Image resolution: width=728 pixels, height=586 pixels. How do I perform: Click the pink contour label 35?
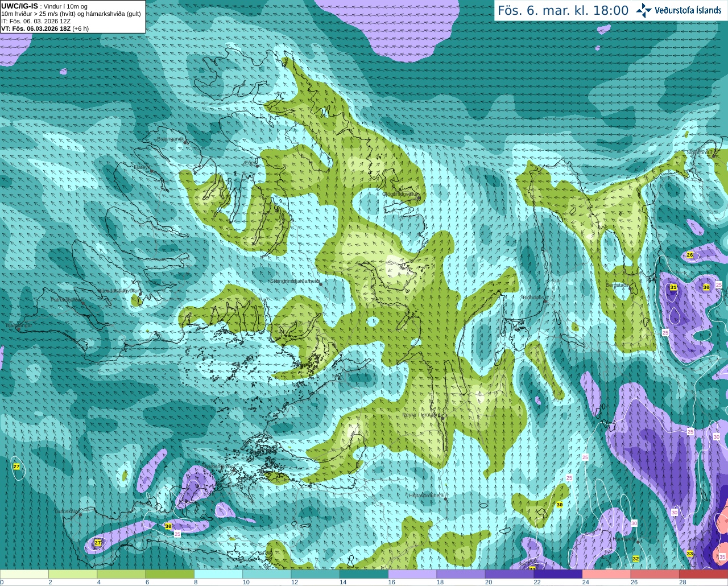click(x=722, y=556)
